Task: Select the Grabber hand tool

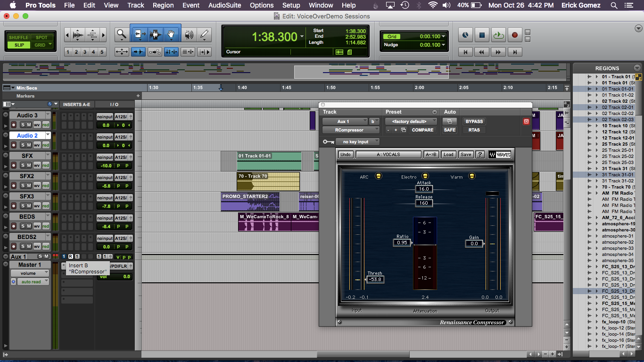Action: coord(172,34)
